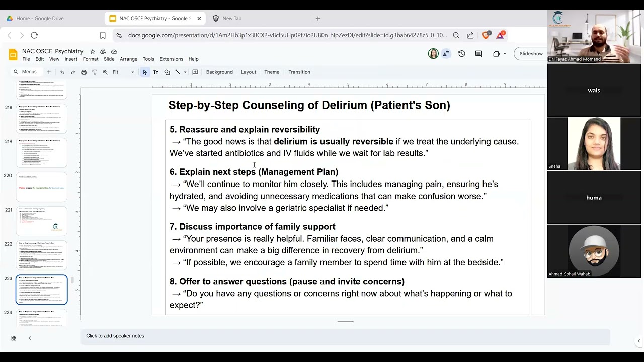Open the View menu
This screenshot has width=644, height=362.
pos(54,59)
